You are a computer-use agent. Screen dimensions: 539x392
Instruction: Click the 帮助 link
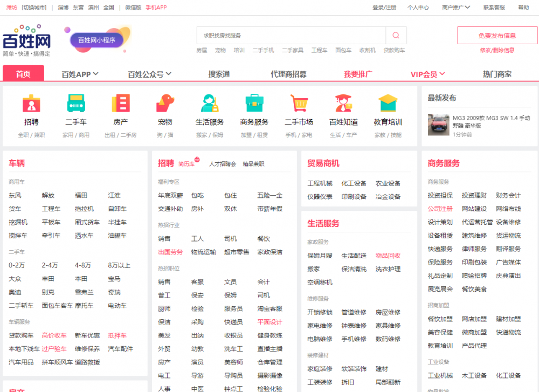pyautogui.click(x=523, y=7)
